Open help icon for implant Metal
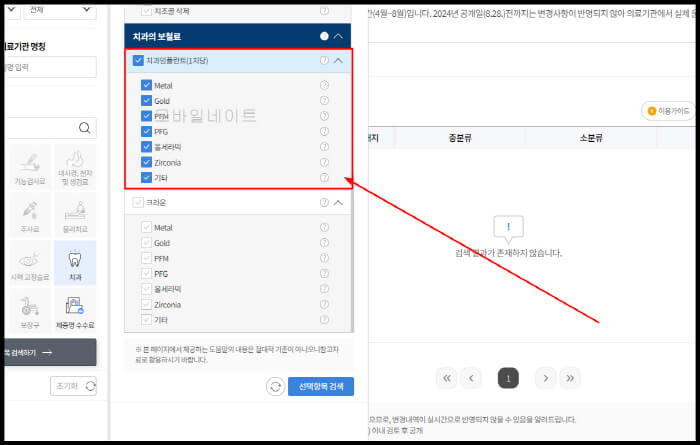The height and width of the screenshot is (445, 700). click(324, 85)
